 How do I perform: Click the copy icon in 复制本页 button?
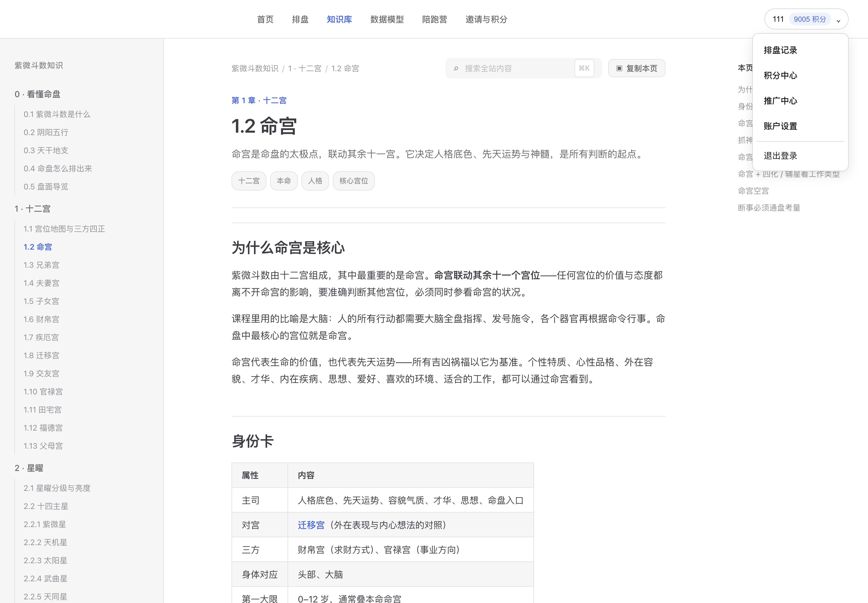point(619,68)
